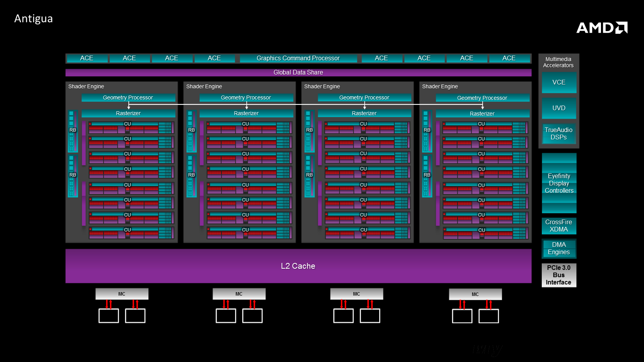
Task: Click the DMA Engines block
Action: click(559, 248)
